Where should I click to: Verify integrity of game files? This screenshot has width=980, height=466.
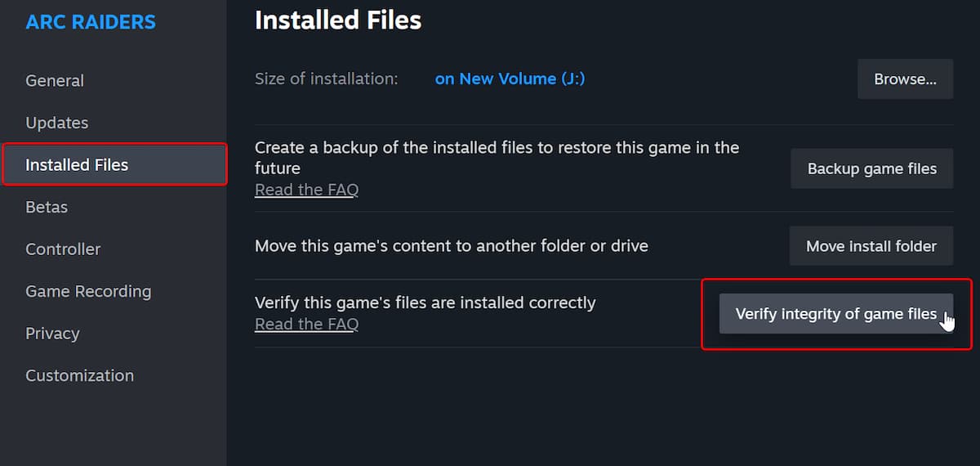[x=835, y=314]
